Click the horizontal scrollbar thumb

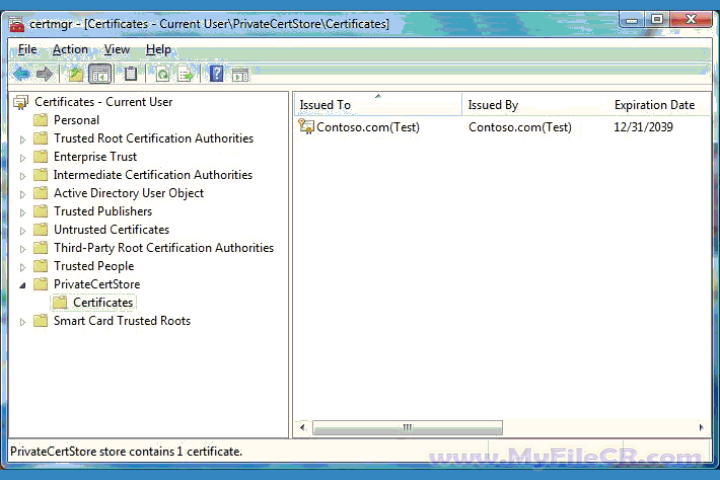tap(407, 427)
